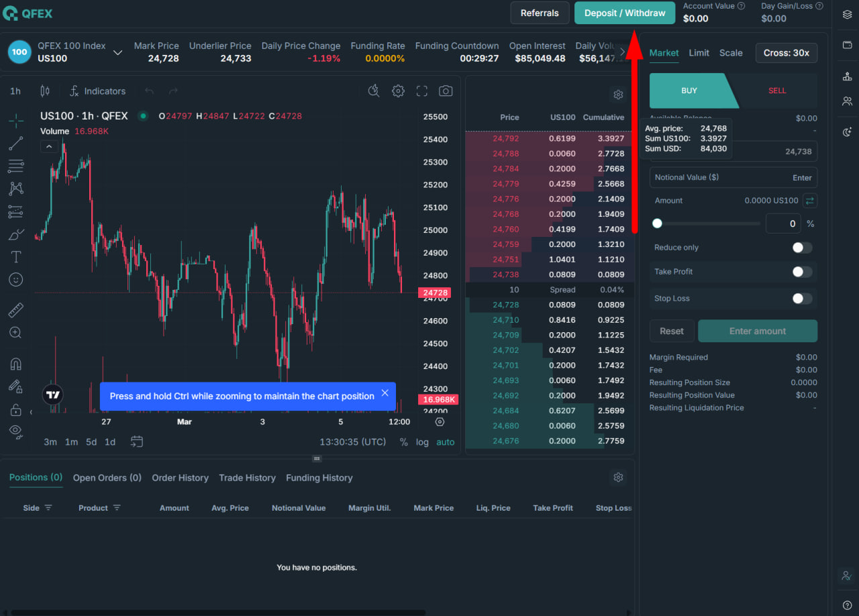Hide all drawings with eye icon
This screenshot has width=859, height=616.
click(x=16, y=431)
